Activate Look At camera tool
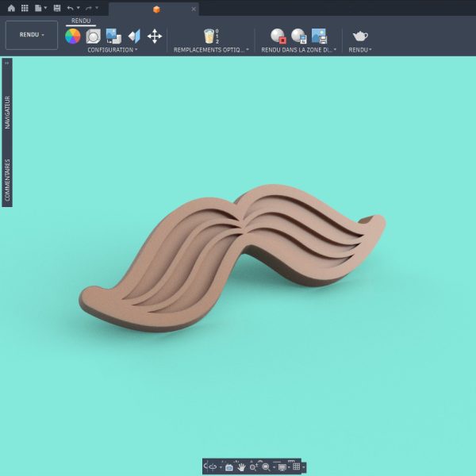 coord(229,467)
